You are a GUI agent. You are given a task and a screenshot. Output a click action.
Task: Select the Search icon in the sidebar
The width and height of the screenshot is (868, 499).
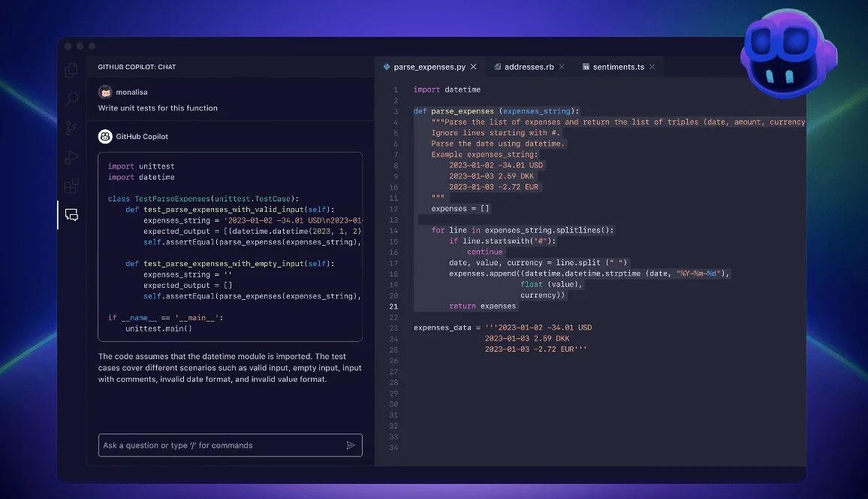pyautogui.click(x=71, y=98)
